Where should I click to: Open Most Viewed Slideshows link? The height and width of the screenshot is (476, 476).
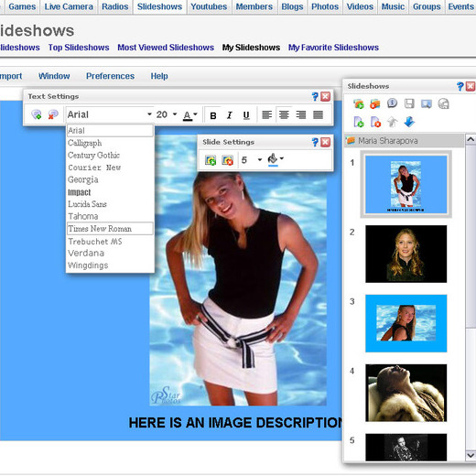tap(166, 48)
